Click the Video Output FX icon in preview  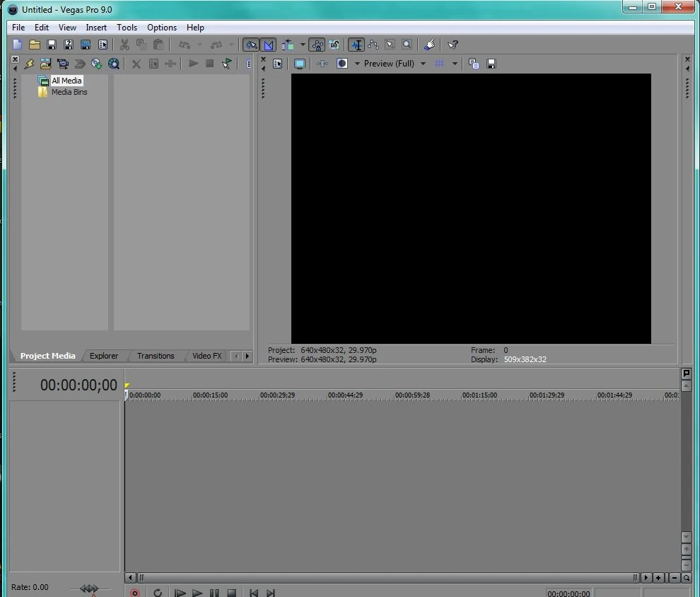pyautogui.click(x=322, y=64)
